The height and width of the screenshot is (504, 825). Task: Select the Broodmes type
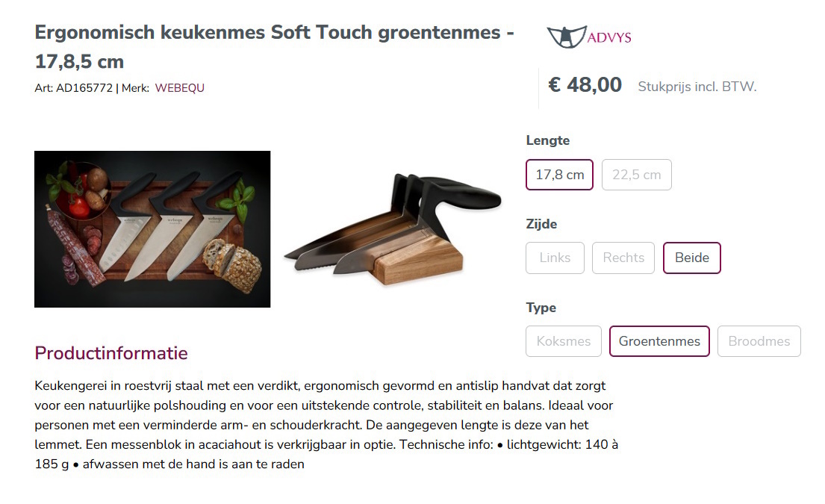[x=759, y=341]
